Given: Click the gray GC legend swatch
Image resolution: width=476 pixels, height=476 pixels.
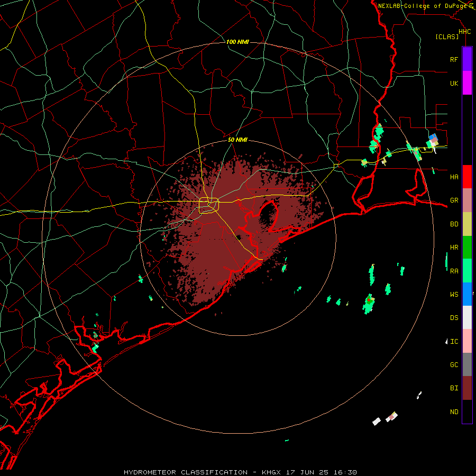Looking at the screenshot, I should point(467,364).
